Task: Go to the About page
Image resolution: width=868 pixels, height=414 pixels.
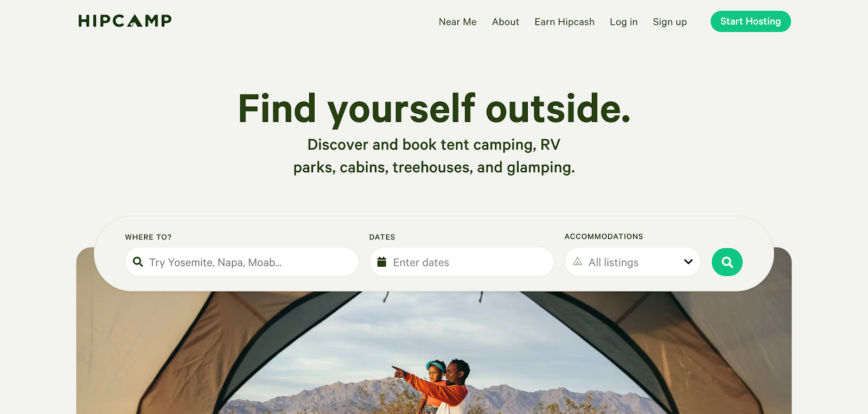Action: 506,22
